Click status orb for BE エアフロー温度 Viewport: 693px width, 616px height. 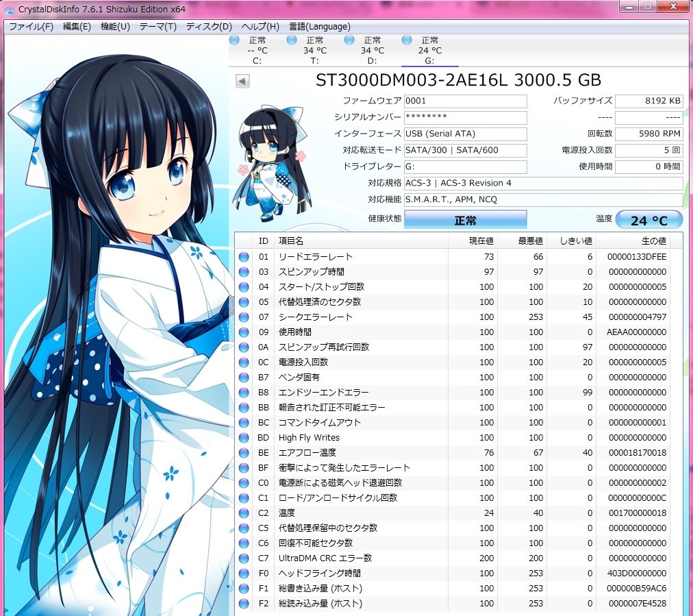coord(244,452)
